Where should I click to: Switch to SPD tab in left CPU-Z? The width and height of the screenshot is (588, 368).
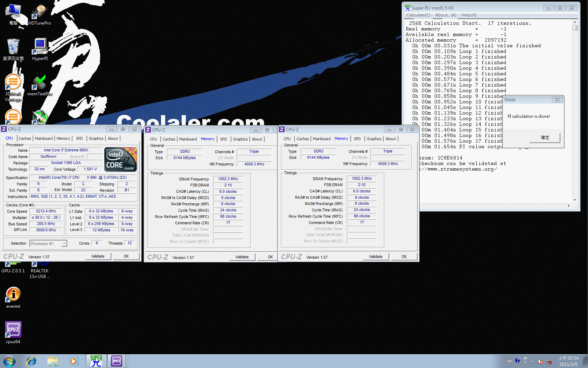79,138
